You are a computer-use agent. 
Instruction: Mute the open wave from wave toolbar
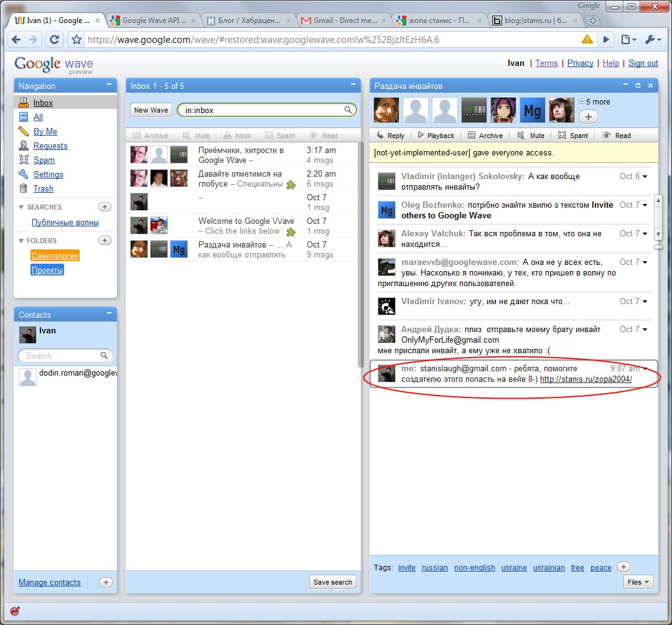(x=531, y=135)
